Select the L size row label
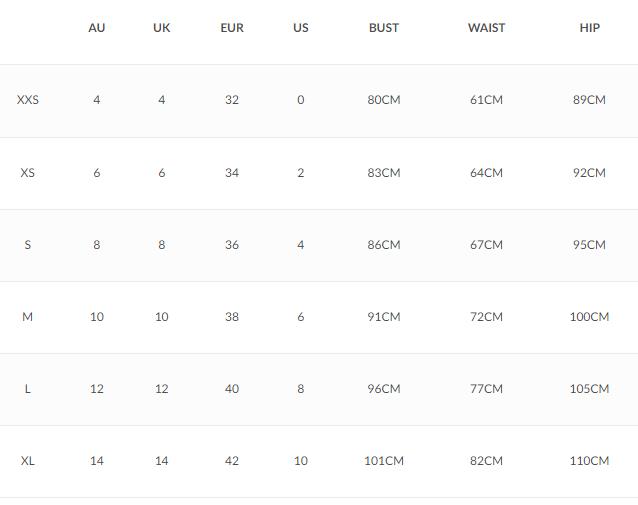638x505 pixels. tap(28, 389)
